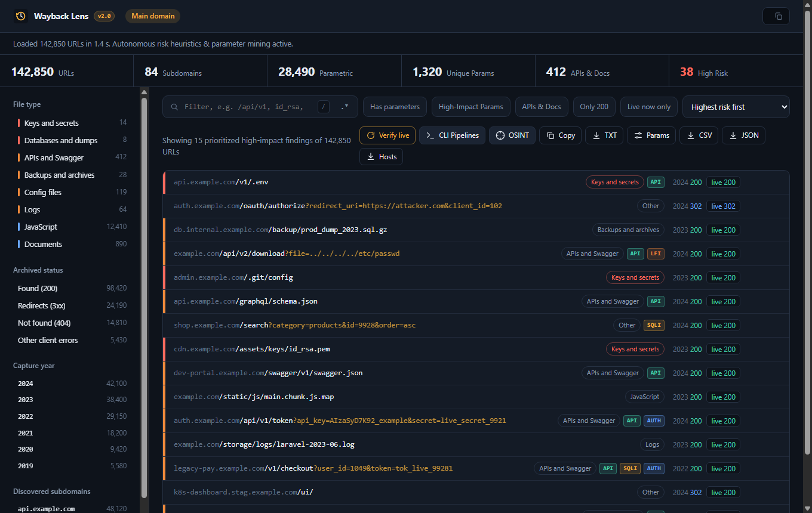Enable the Has parameters filter

[x=395, y=107]
